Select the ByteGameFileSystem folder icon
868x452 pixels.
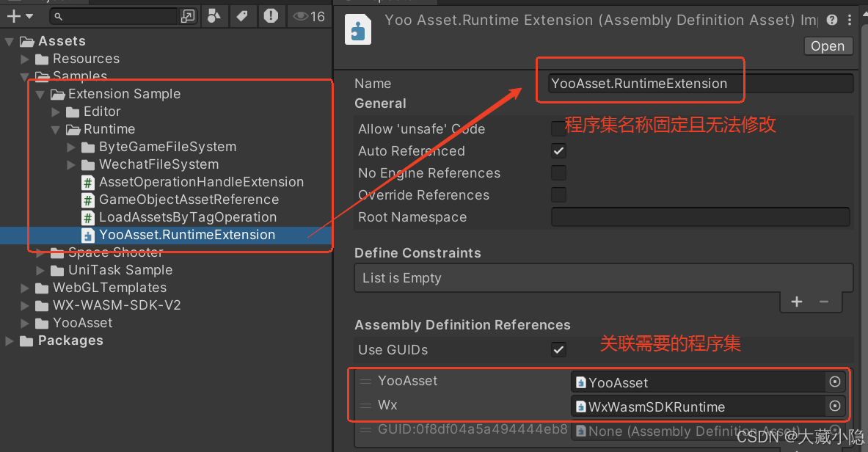[x=88, y=147]
